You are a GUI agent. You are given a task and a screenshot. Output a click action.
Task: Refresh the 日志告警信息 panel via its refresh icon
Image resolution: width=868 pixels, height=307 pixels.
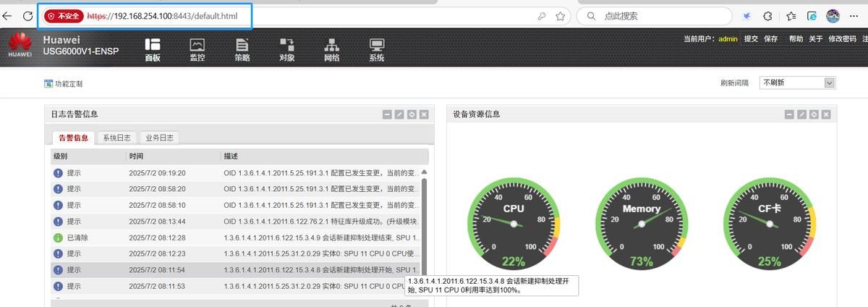[x=412, y=114]
